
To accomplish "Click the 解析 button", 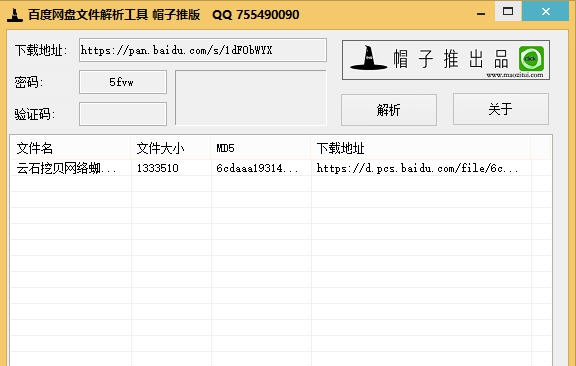I will point(389,110).
